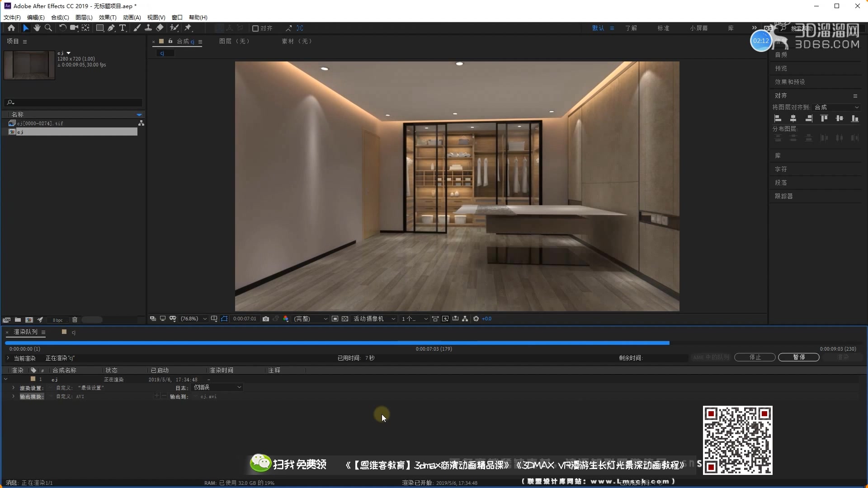Open the show channel color management icon

286,319
